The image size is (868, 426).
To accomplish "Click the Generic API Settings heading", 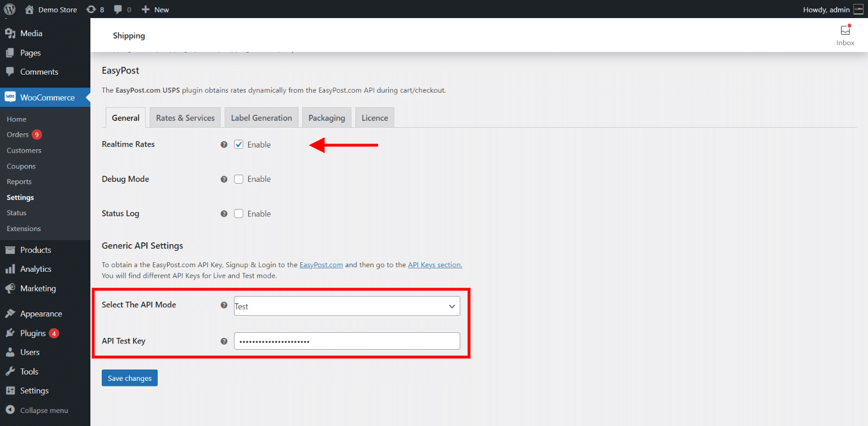I will pos(142,246).
